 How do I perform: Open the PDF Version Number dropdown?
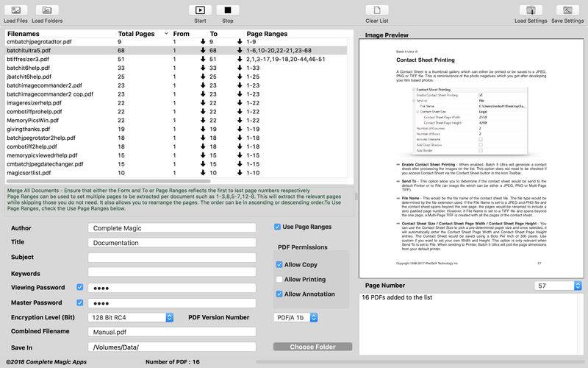[x=295, y=318]
